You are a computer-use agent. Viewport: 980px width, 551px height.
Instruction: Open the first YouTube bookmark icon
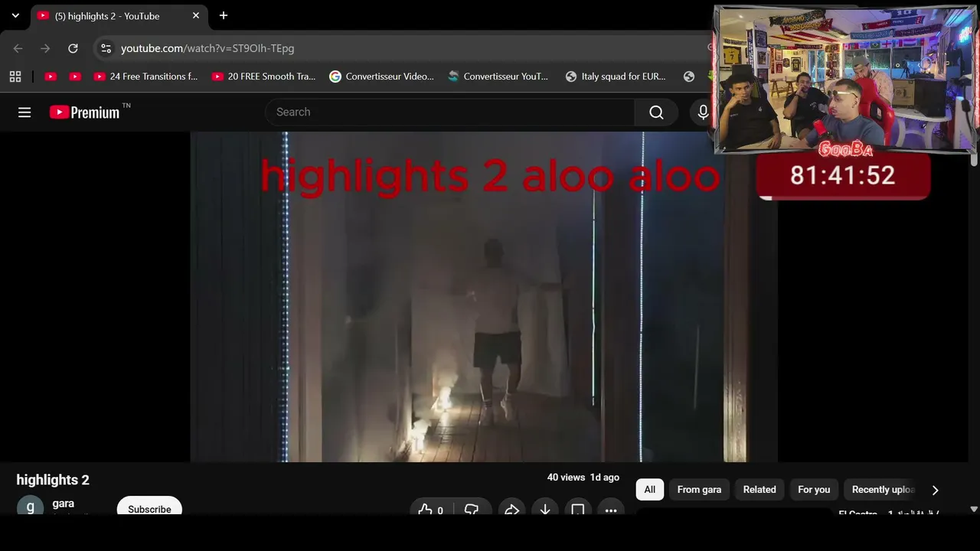(x=51, y=77)
